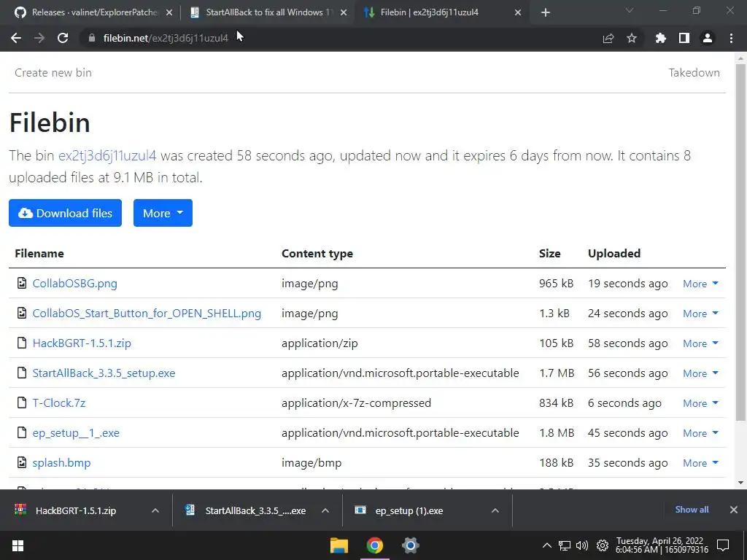
Task: Click the browser forward arrow
Action: pyautogui.click(x=39, y=38)
